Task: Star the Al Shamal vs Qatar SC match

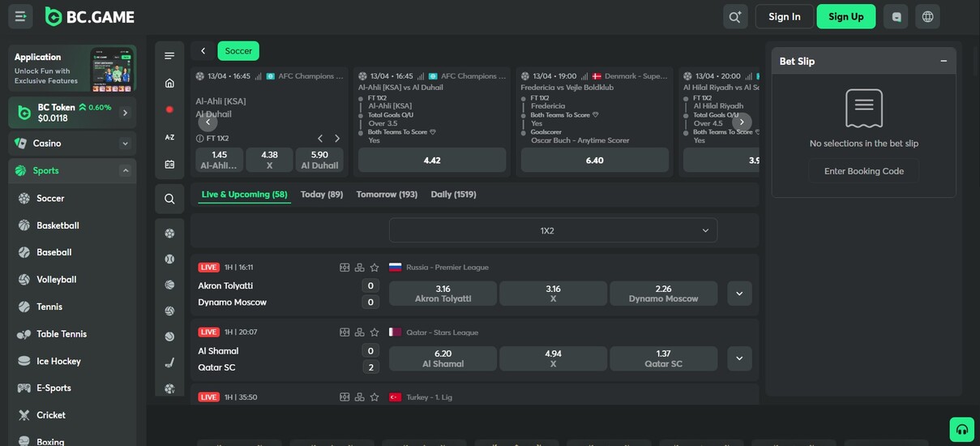Action: pyautogui.click(x=374, y=332)
